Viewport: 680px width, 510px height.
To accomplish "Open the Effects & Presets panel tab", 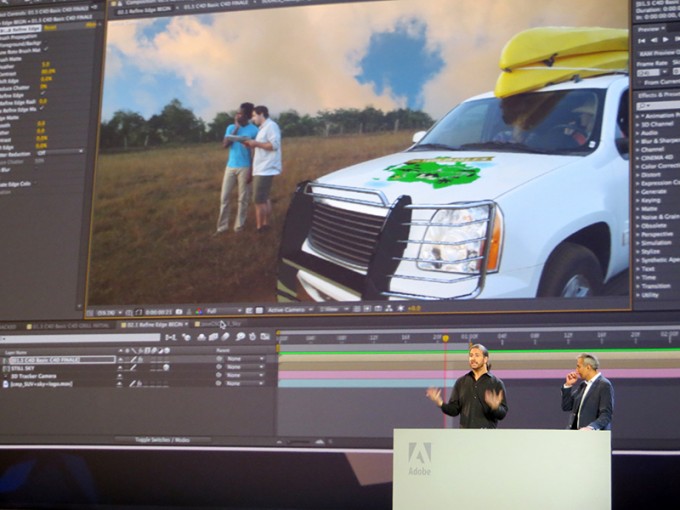I will point(658,95).
